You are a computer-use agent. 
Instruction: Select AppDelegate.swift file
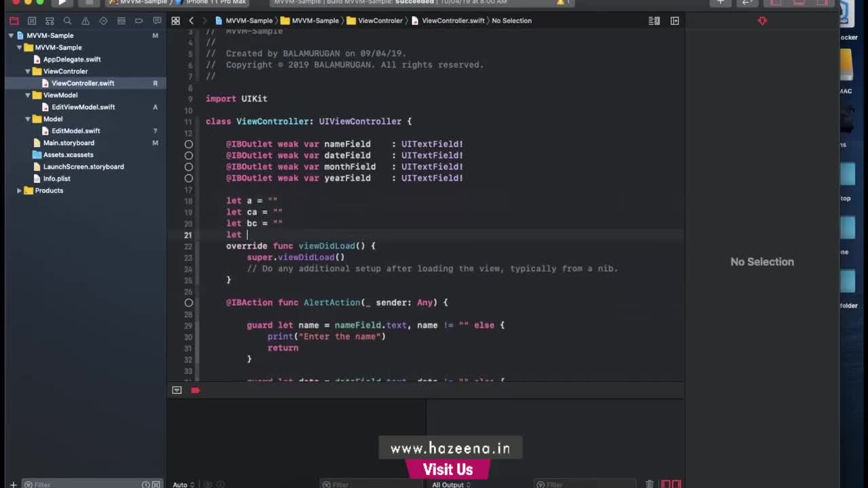(x=72, y=60)
